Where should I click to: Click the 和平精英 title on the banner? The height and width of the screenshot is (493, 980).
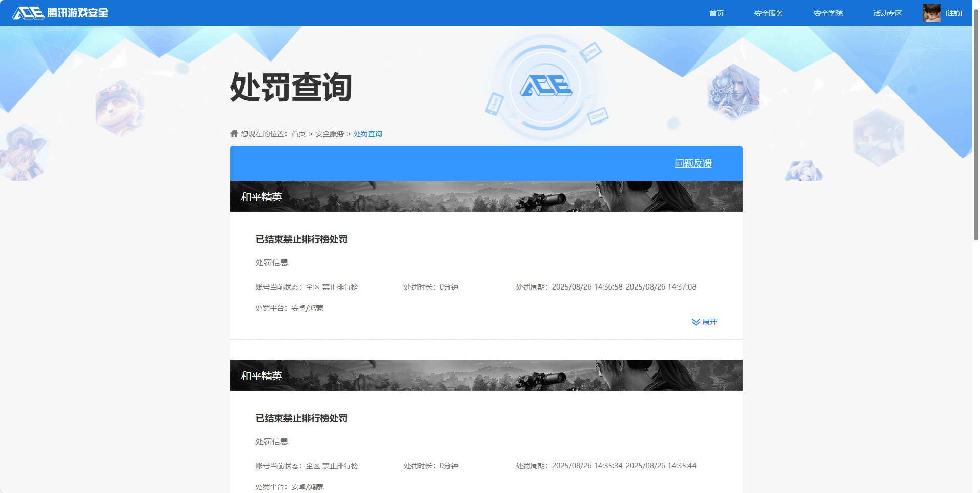coord(261,196)
